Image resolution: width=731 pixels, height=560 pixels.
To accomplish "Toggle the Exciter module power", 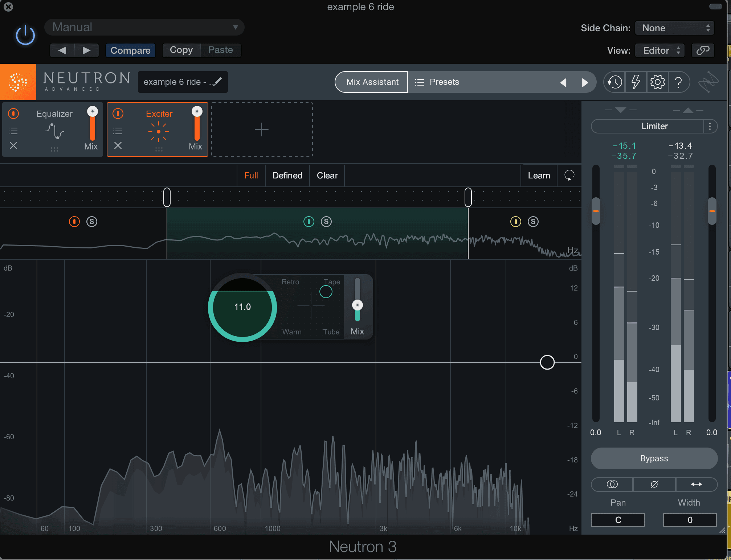I will (x=118, y=114).
